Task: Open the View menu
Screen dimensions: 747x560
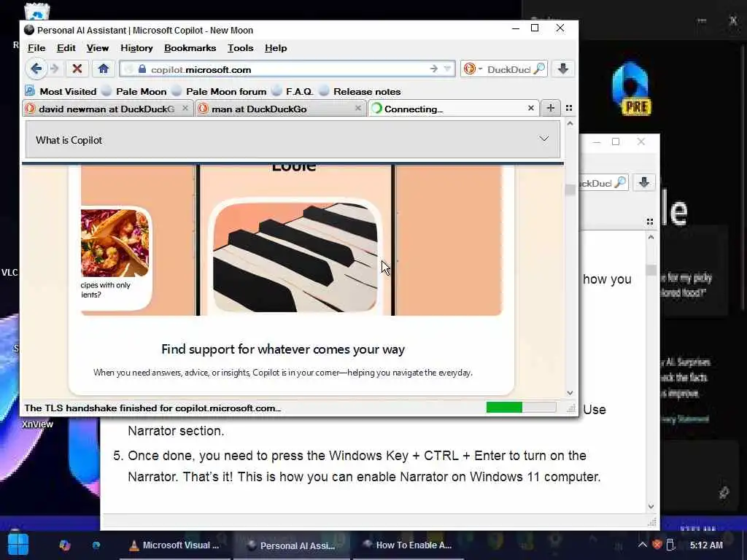Action: [x=98, y=48]
